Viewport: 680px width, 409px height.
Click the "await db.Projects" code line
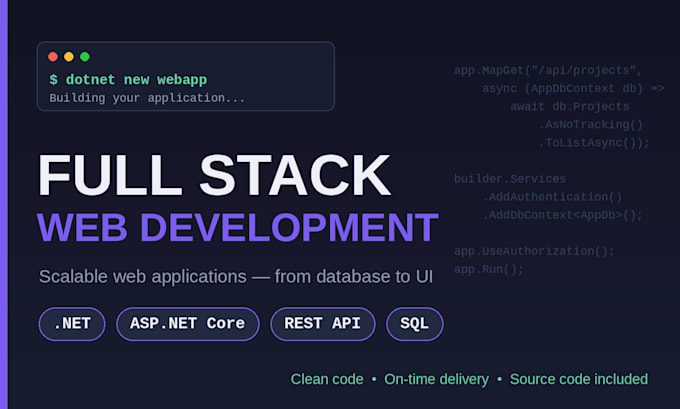[569, 107]
